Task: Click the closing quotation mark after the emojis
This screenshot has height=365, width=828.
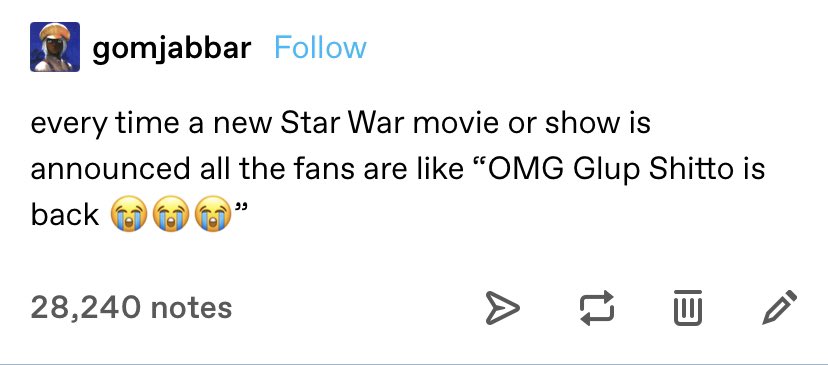Action: point(240,206)
